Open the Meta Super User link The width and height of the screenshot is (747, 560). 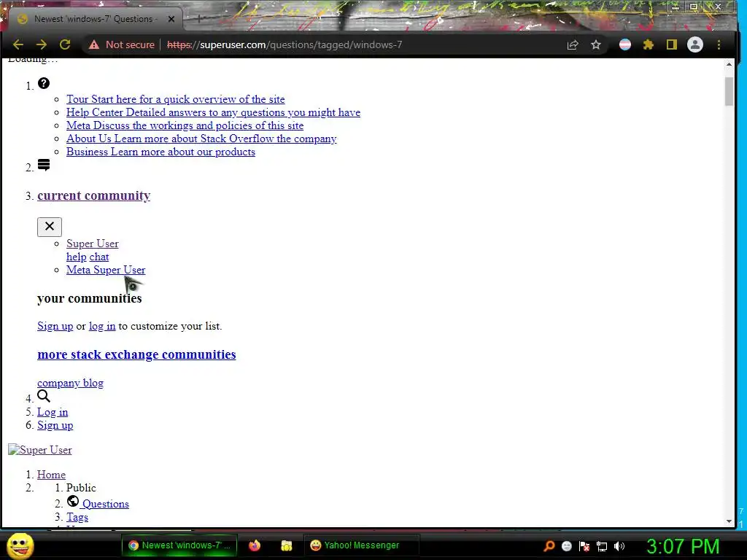tap(106, 270)
